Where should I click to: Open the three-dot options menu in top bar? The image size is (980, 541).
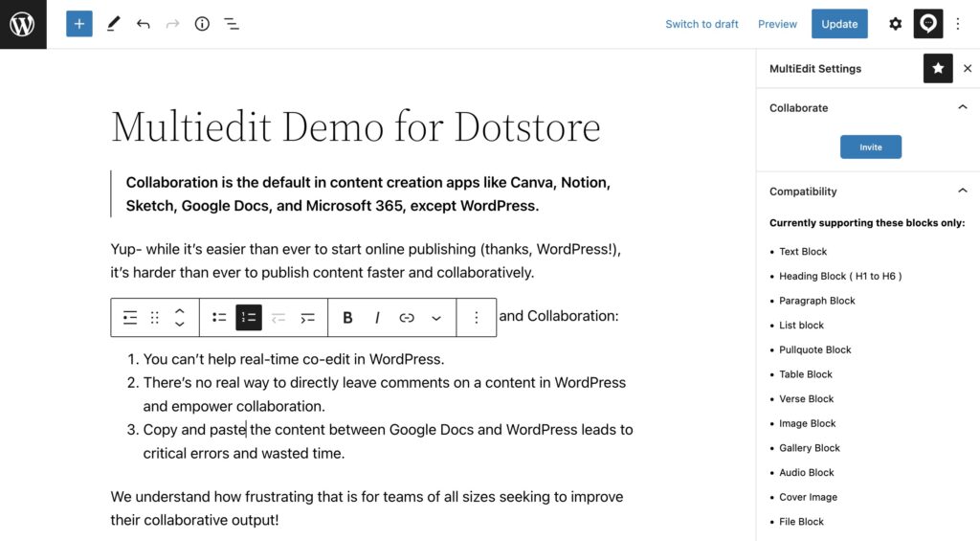[958, 24]
